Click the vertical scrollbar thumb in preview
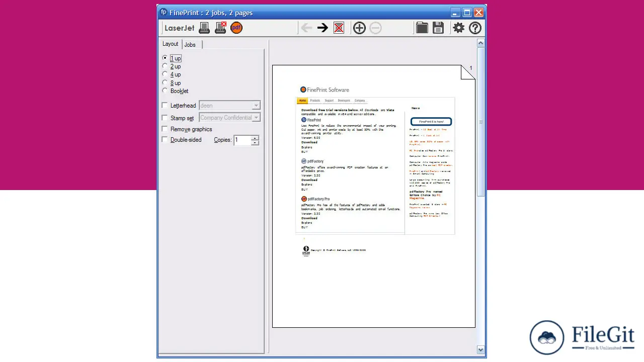The image size is (644, 362). (x=480, y=122)
